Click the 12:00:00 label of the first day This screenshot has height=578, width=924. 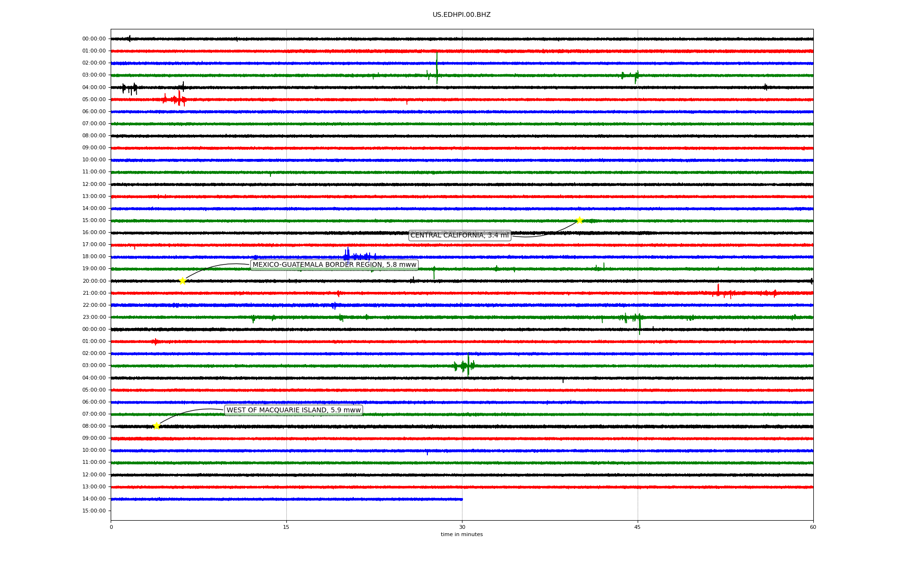pos(94,184)
